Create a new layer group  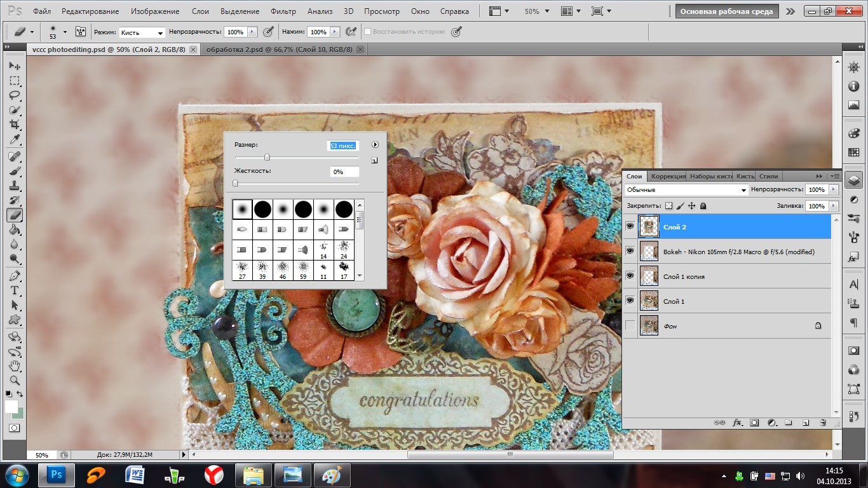coord(788,422)
